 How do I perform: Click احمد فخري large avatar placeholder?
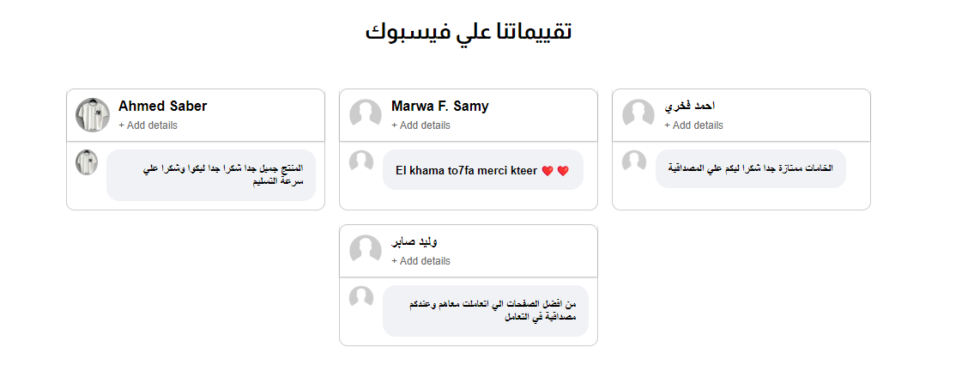click(638, 114)
